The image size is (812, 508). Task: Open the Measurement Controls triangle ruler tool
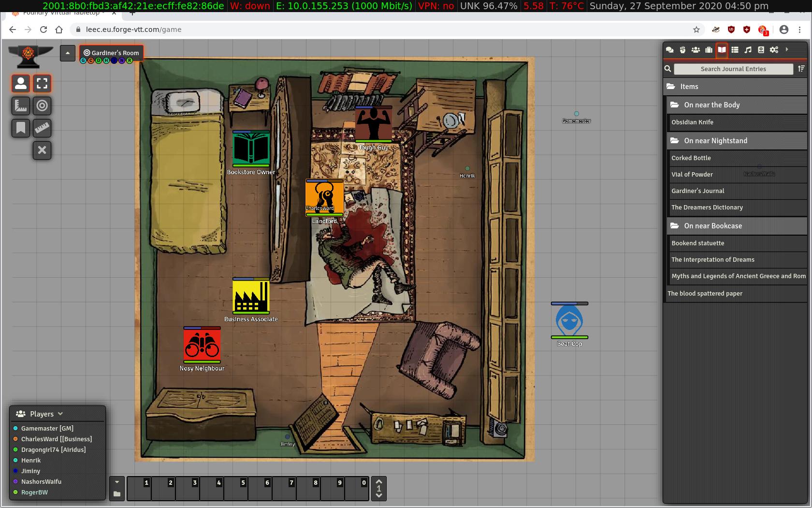click(21, 106)
